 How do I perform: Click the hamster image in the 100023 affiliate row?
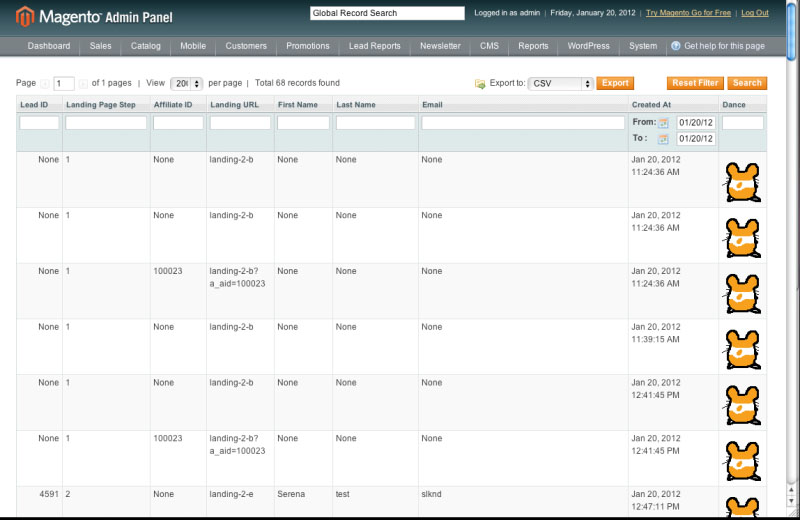pyautogui.click(x=741, y=293)
